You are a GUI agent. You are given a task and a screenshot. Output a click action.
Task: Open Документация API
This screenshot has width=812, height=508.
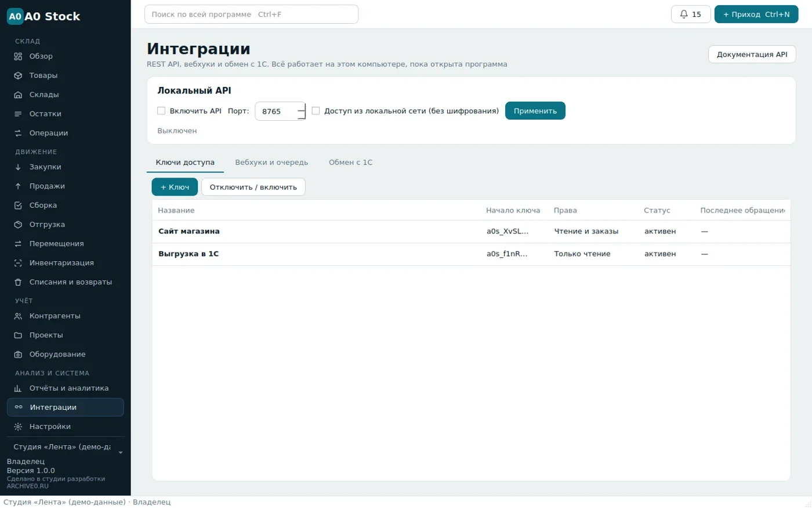(752, 55)
